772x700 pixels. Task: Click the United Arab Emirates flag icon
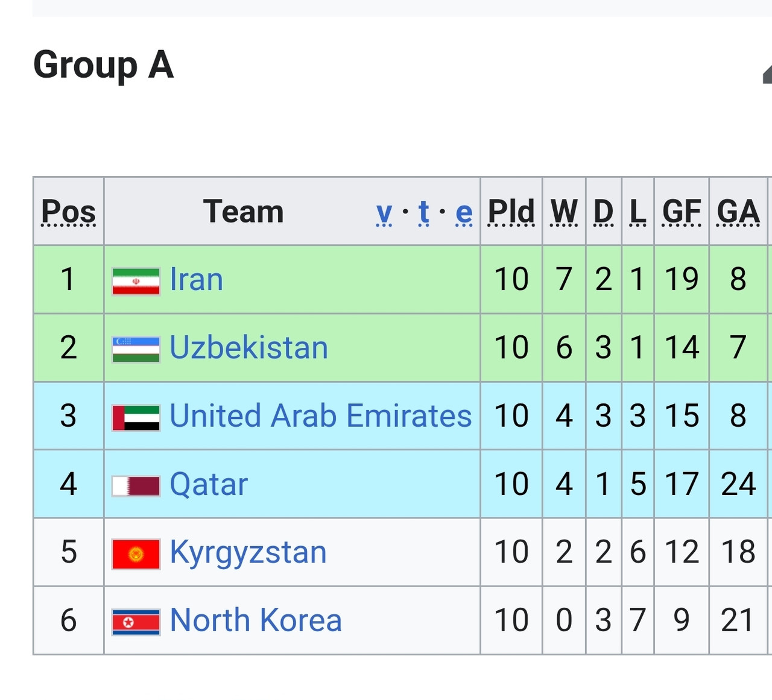(x=136, y=418)
